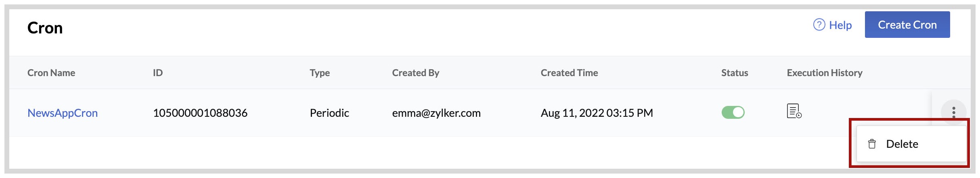The image size is (980, 178).
Task: Click the question mark Help icon
Action: tap(819, 25)
